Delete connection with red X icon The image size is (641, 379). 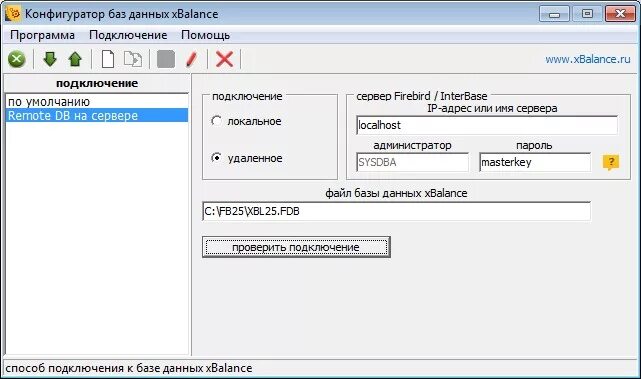tap(224, 59)
